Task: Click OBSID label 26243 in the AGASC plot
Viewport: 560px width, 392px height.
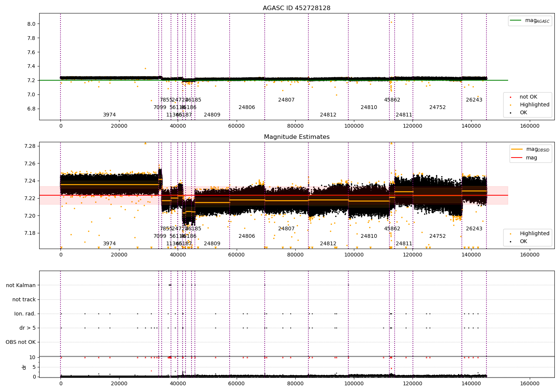Action: click(474, 100)
